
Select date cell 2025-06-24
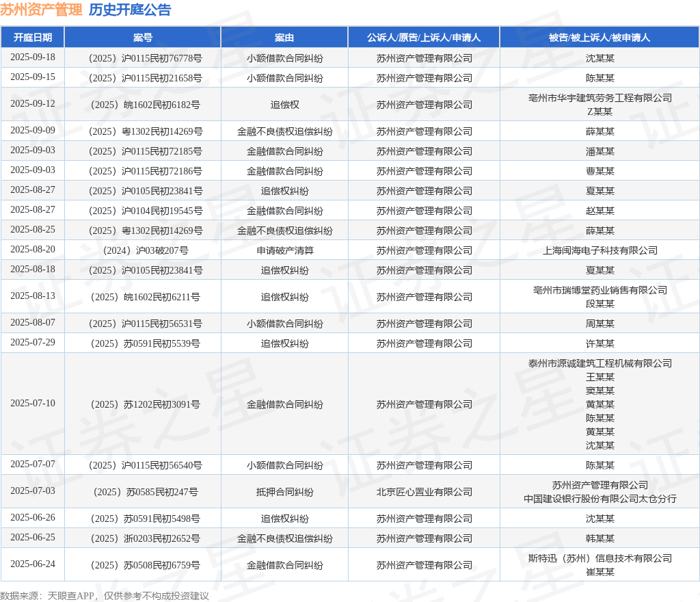pos(33,564)
